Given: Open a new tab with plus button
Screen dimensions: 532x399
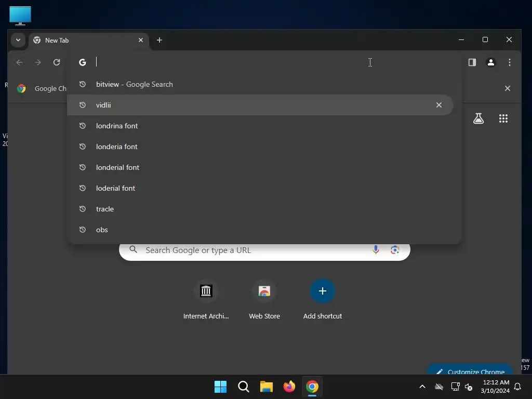Looking at the screenshot, I should coord(159,40).
